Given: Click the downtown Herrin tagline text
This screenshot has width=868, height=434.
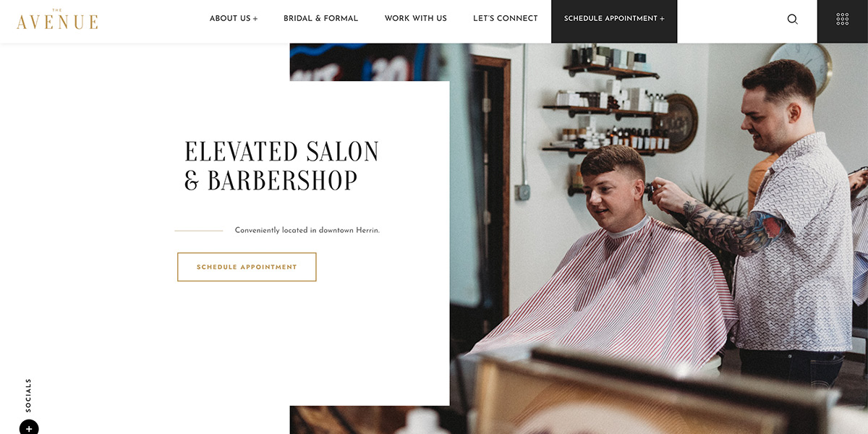Looking at the screenshot, I should coord(307,231).
